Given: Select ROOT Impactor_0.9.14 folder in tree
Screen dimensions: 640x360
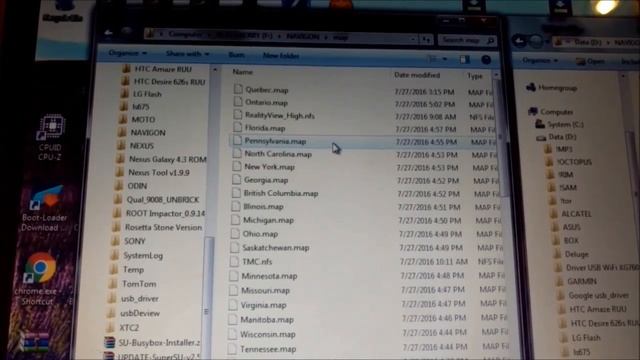Looking at the screenshot, I should (x=165, y=213).
